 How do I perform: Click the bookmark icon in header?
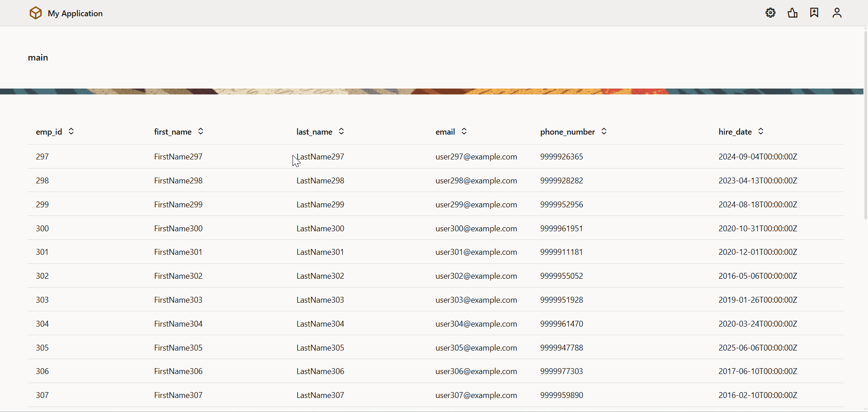click(x=814, y=13)
